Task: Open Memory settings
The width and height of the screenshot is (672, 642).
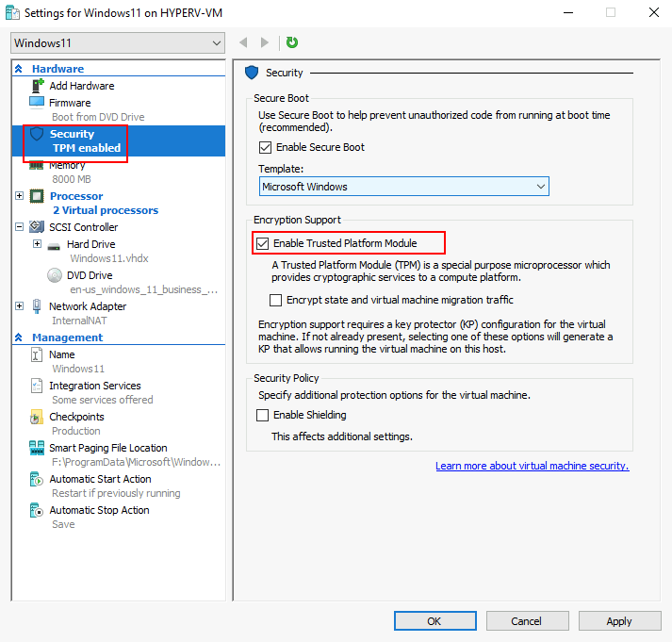Action: 67,166
